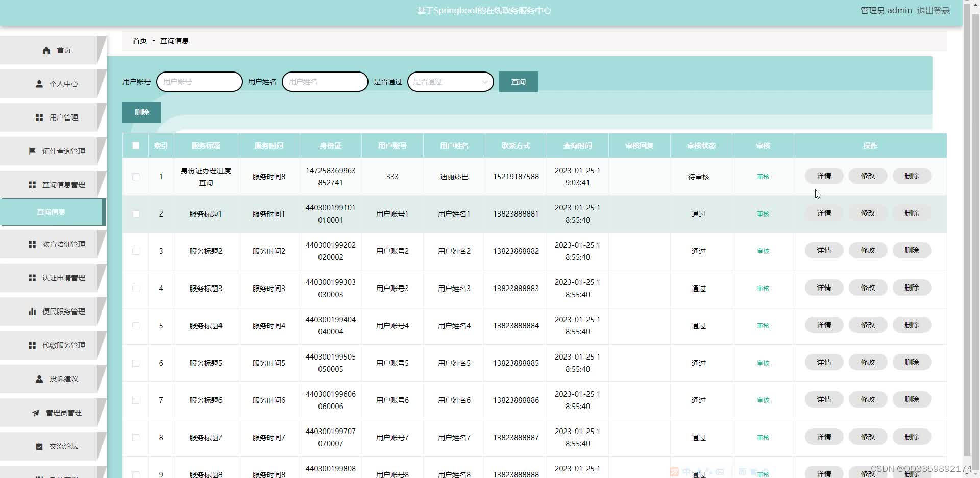The width and height of the screenshot is (980, 478).
Task: Click the grid icon beside 用户管理
Action: tap(39, 117)
